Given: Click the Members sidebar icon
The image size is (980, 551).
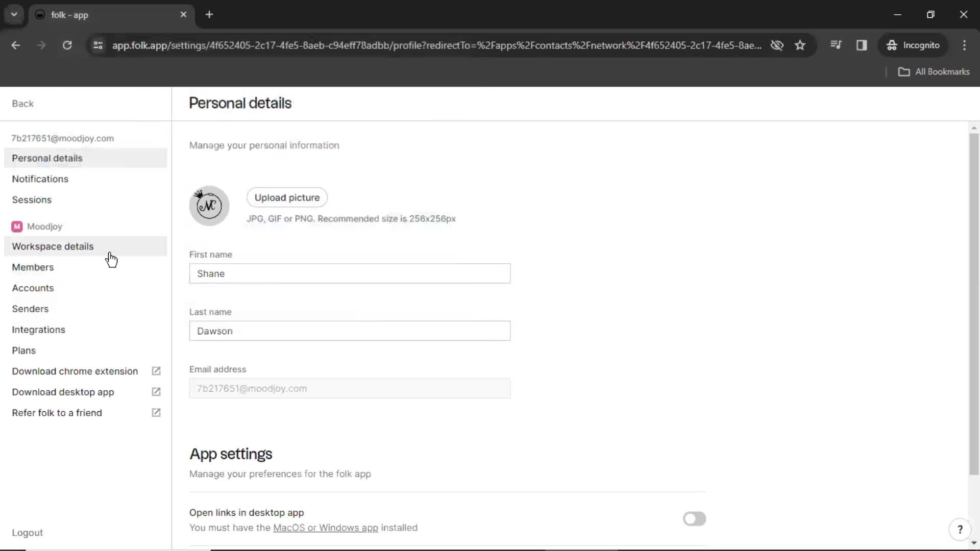Looking at the screenshot, I should (32, 267).
